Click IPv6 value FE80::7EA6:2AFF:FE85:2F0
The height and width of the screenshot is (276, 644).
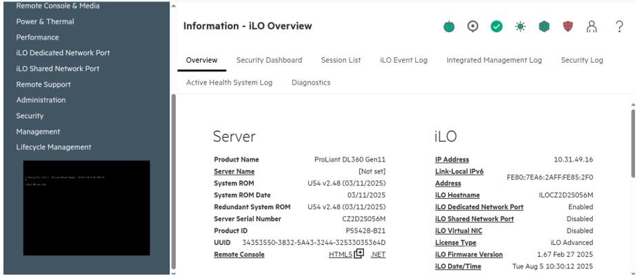[x=550, y=178]
